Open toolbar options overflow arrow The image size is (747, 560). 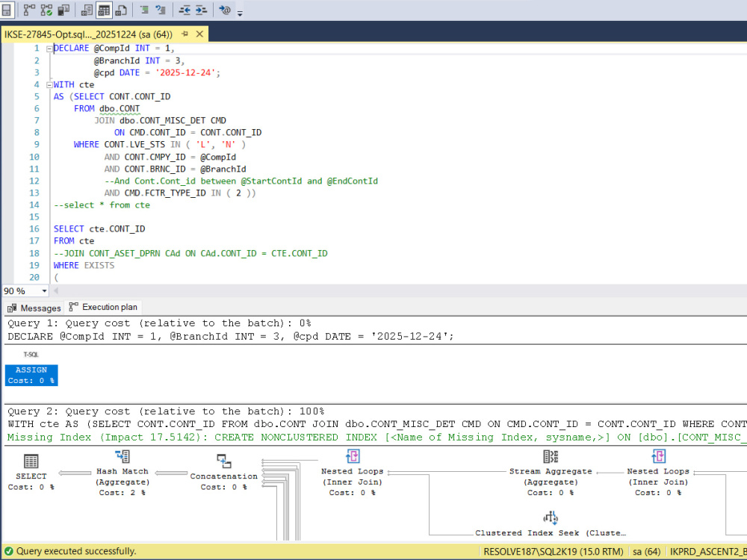pos(240,13)
